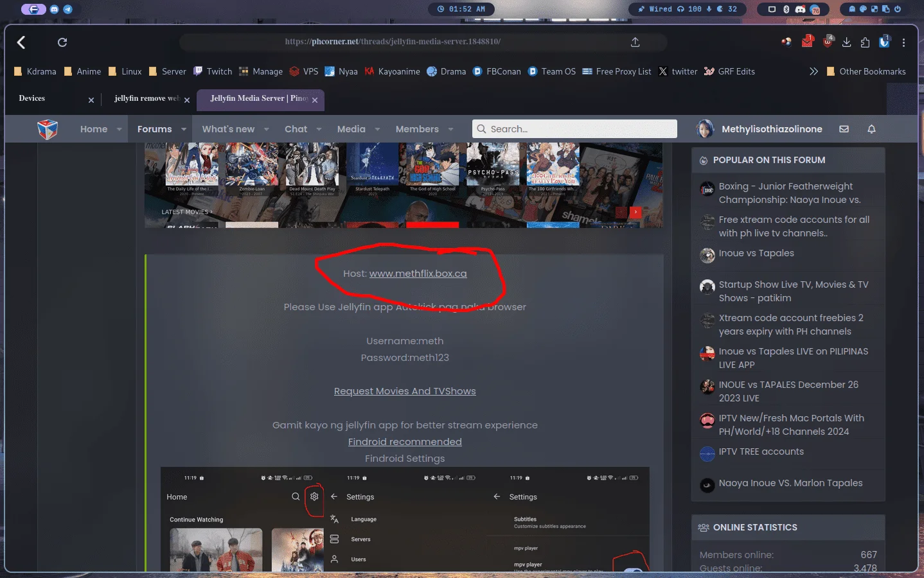Open the downloads icon in browser toolbar
The image size is (924, 578).
(x=847, y=42)
